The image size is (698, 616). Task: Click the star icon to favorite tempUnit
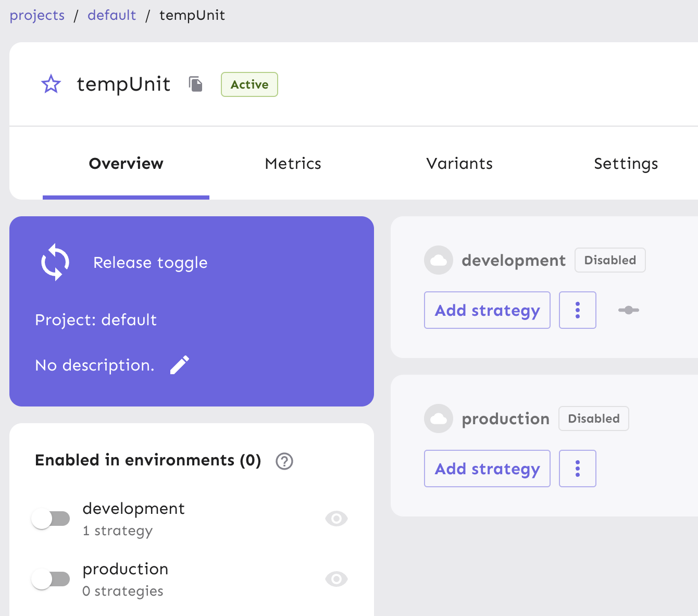point(51,84)
